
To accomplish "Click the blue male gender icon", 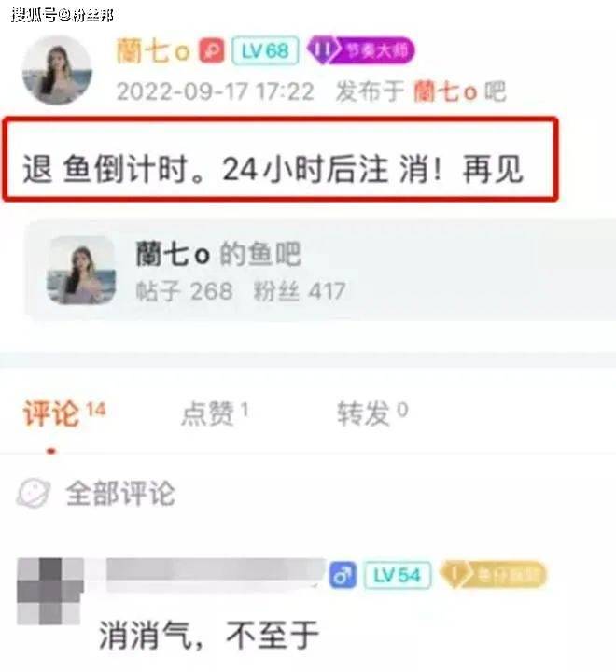I will (x=343, y=575).
